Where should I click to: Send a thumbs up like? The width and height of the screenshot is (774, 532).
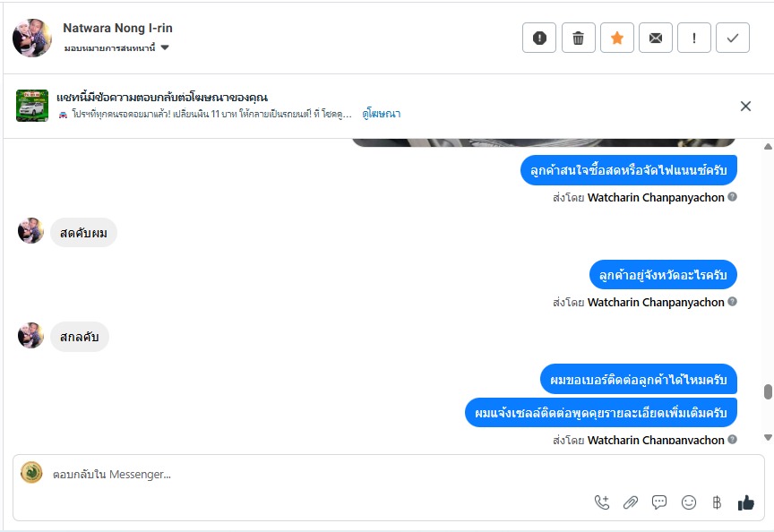point(746,502)
